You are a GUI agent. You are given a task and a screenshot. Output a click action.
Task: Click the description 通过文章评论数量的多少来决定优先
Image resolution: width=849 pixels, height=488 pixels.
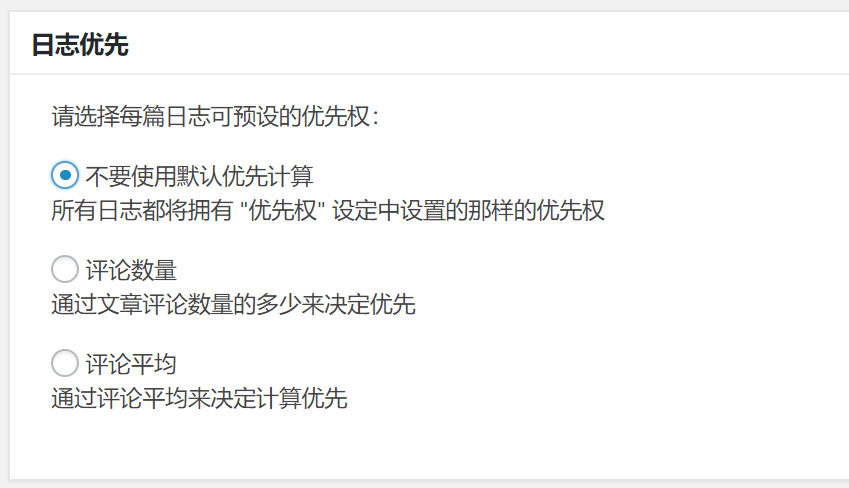click(233, 304)
